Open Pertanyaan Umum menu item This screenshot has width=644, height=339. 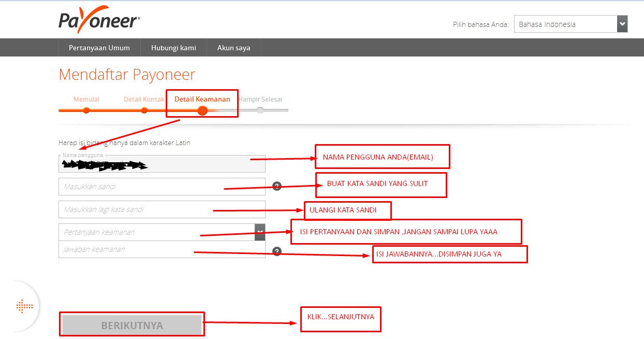(x=99, y=48)
